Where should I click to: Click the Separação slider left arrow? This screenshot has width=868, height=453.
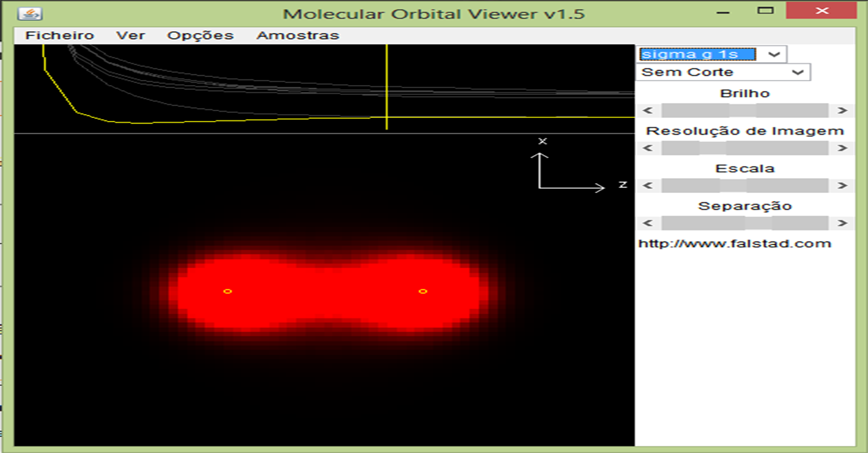tap(648, 223)
